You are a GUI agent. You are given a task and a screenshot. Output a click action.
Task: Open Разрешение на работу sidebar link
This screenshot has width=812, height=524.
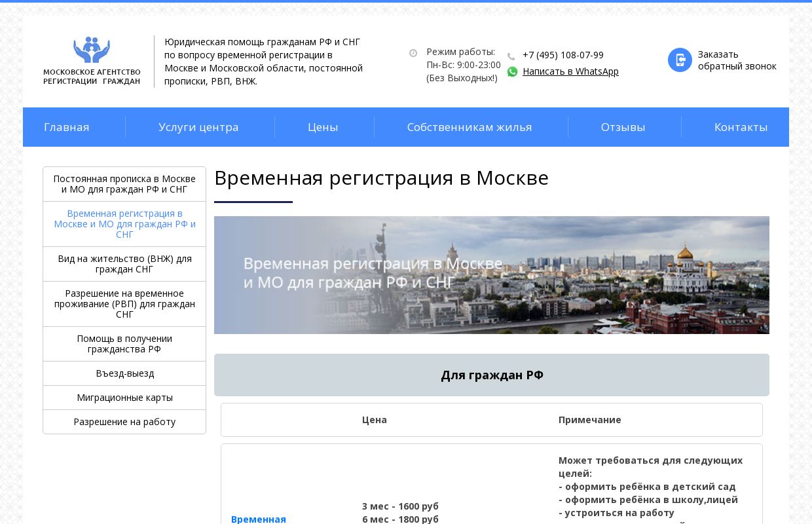[x=124, y=422]
